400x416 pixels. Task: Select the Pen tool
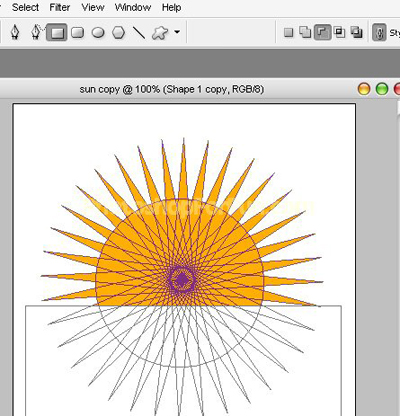pyautogui.click(x=15, y=32)
